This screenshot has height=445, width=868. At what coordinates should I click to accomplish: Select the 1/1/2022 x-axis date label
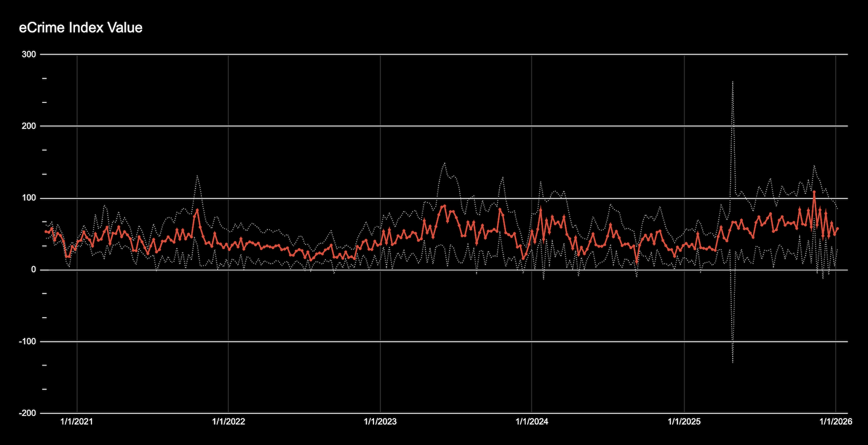pos(228,421)
